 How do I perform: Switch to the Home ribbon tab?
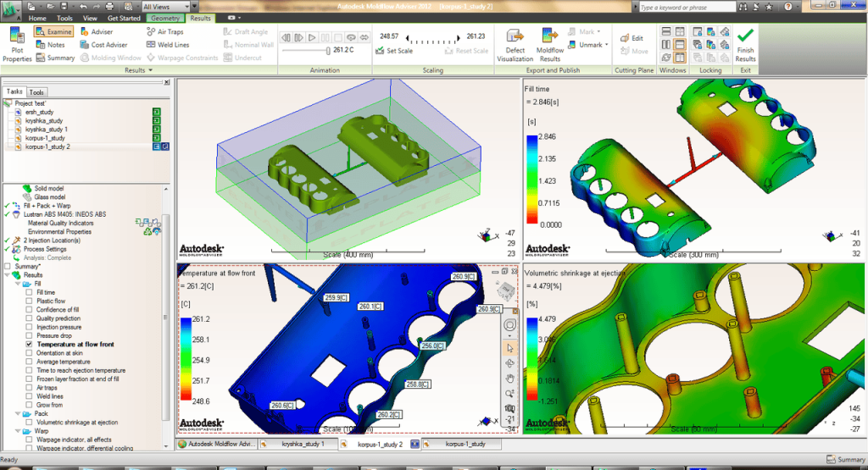coord(37,19)
